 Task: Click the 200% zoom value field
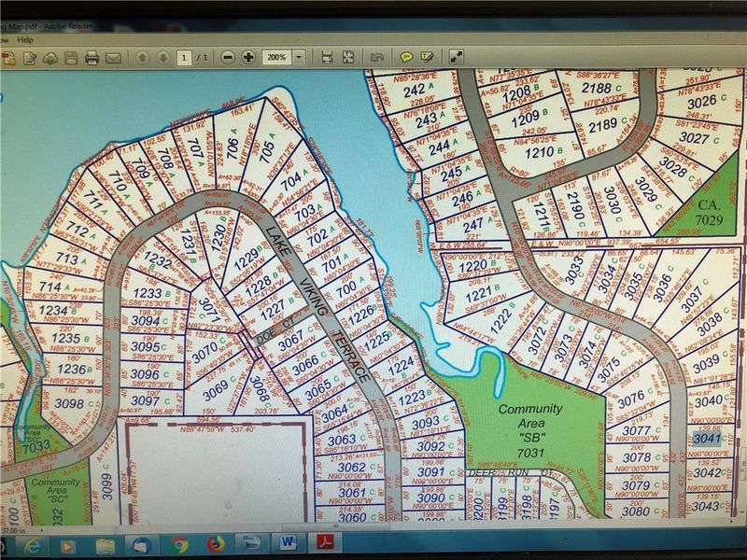(x=276, y=57)
